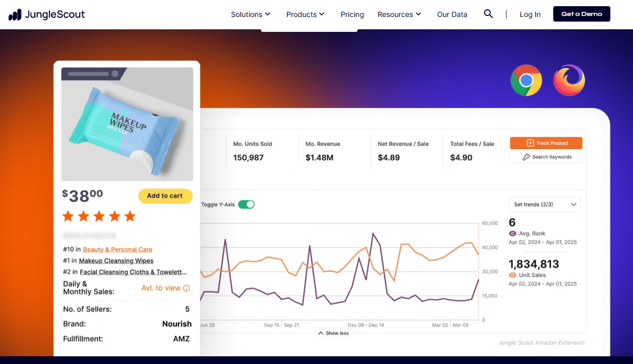The image size is (633, 364).
Task: Click the JungleScout logo
Action: [x=47, y=14]
